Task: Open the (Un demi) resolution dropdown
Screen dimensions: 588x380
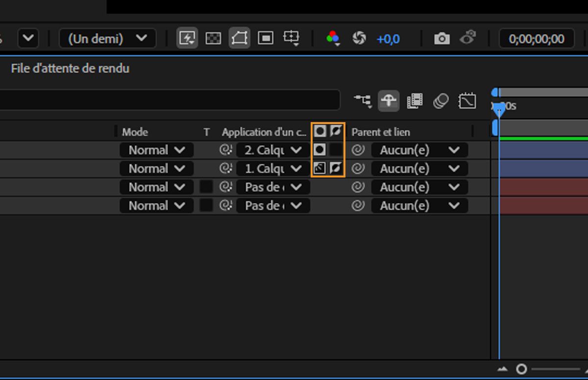Action: (x=108, y=38)
